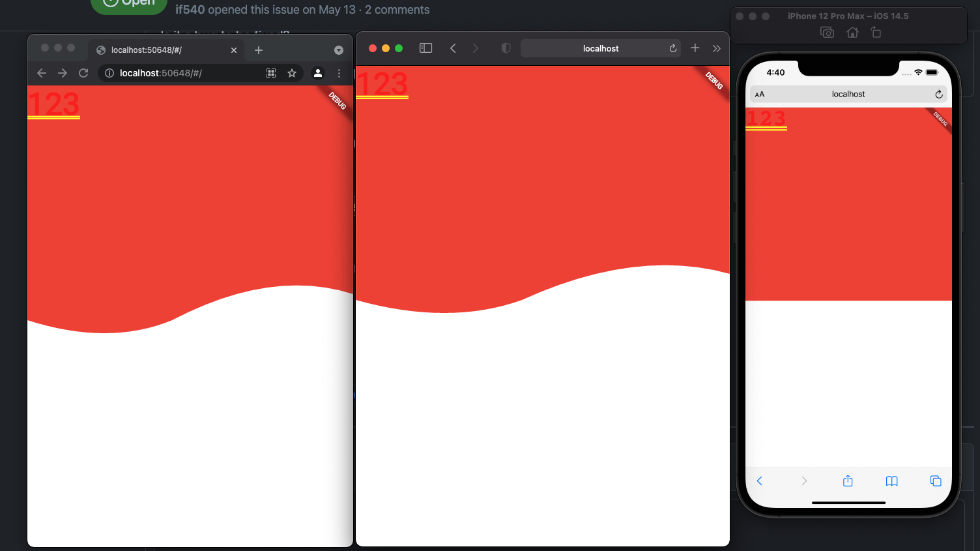Open Safari's privacy report shield icon

tap(506, 48)
